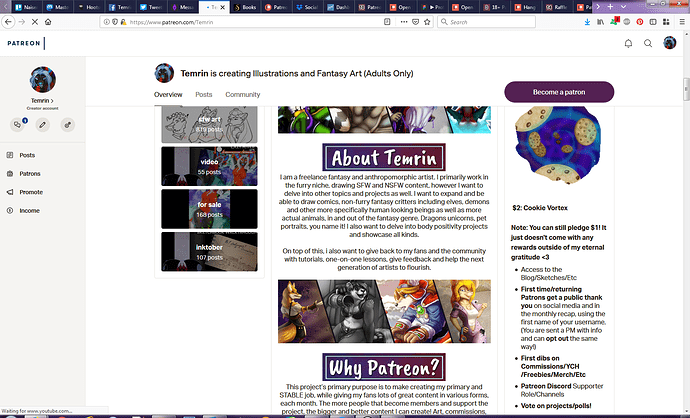Open the video tag with 55 posts
690x418 pixels.
pyautogui.click(x=209, y=166)
